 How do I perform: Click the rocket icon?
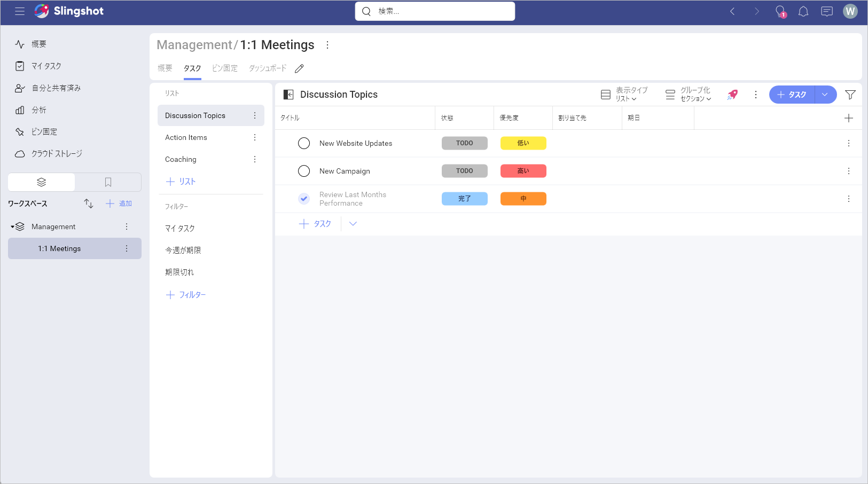[732, 95]
